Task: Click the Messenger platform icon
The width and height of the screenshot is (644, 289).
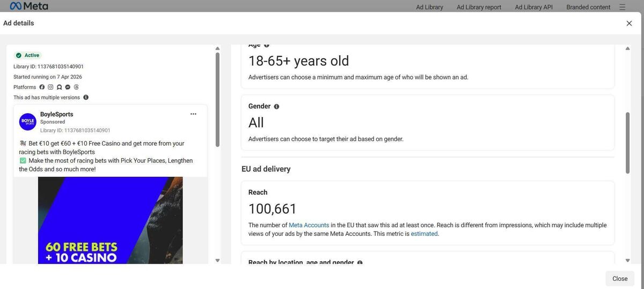Action: click(x=68, y=87)
